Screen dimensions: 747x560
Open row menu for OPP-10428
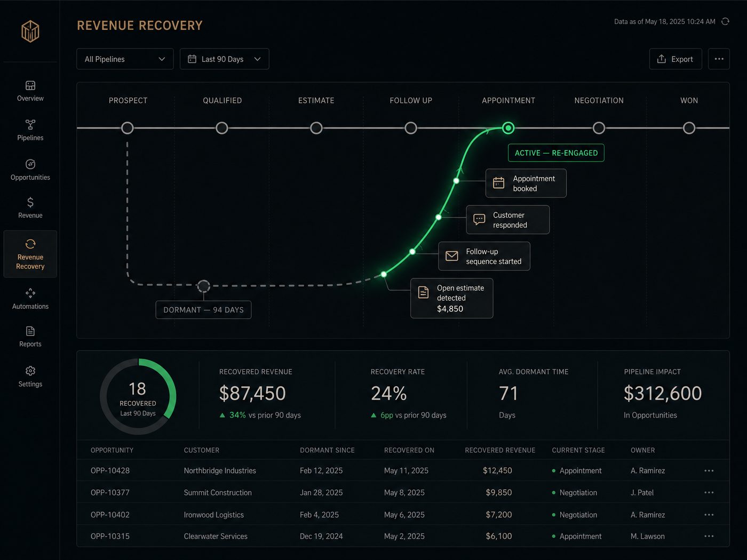[x=709, y=471]
